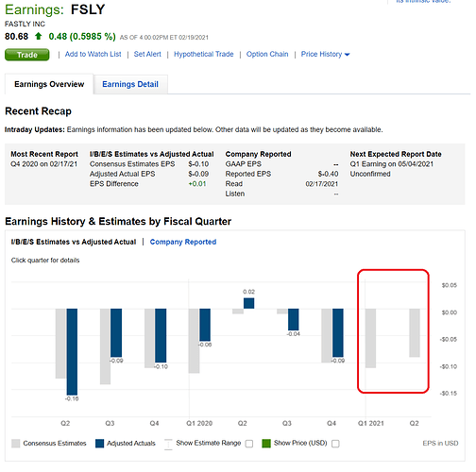Select the Q2 2020 blue actuals bar
This screenshot has height=472, width=476.
click(x=249, y=303)
